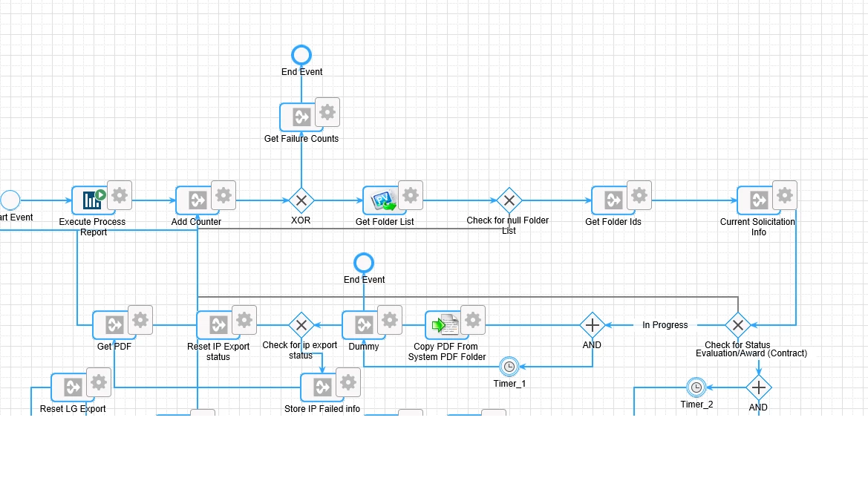This screenshot has width=868, height=481.
Task: Click the Get Folder List label text
Action: [x=384, y=221]
